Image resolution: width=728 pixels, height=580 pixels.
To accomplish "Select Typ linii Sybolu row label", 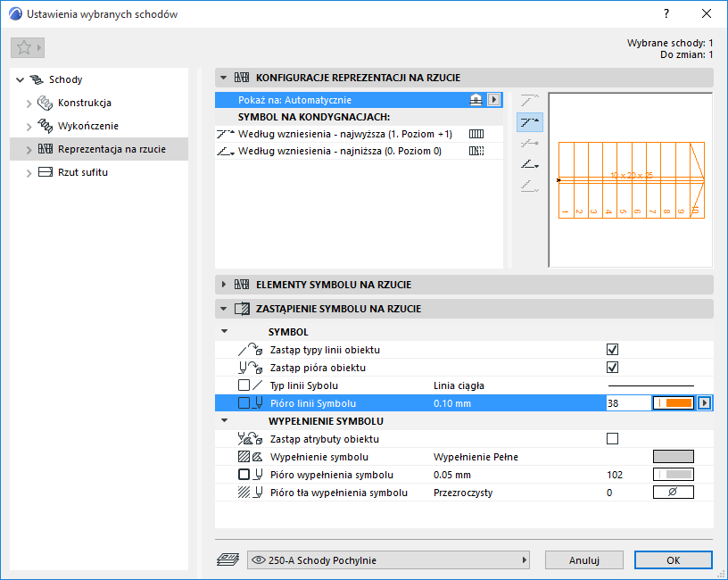I will (x=304, y=385).
